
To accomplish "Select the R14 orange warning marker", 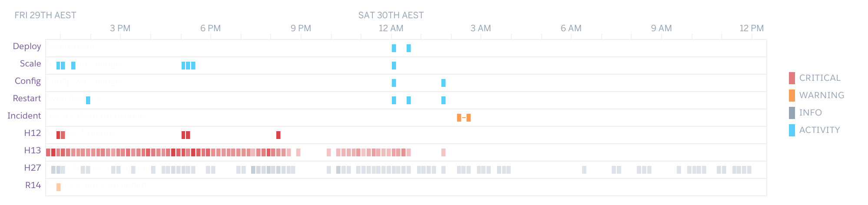I will [59, 187].
